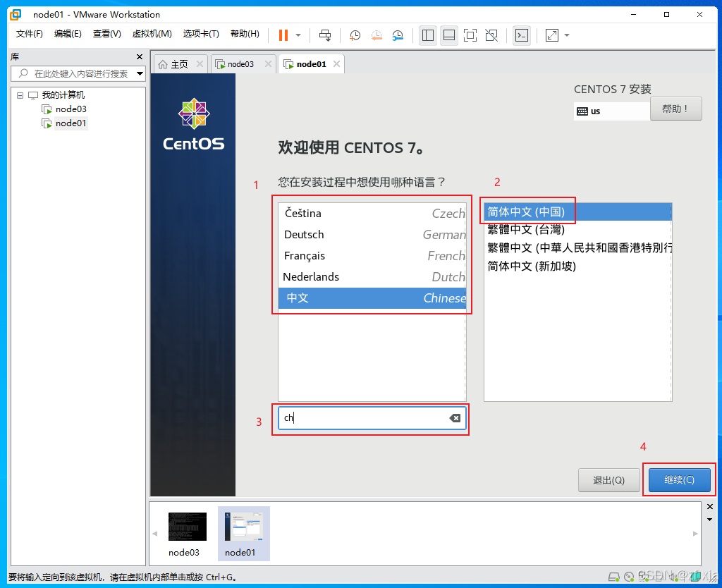
Task: Open the console view
Action: click(x=522, y=35)
